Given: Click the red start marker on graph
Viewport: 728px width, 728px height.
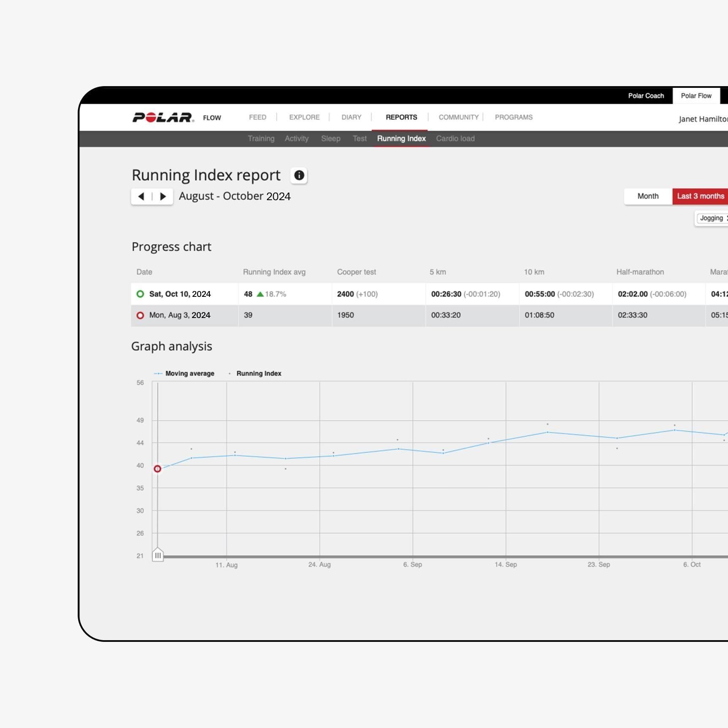Looking at the screenshot, I should coord(158,469).
